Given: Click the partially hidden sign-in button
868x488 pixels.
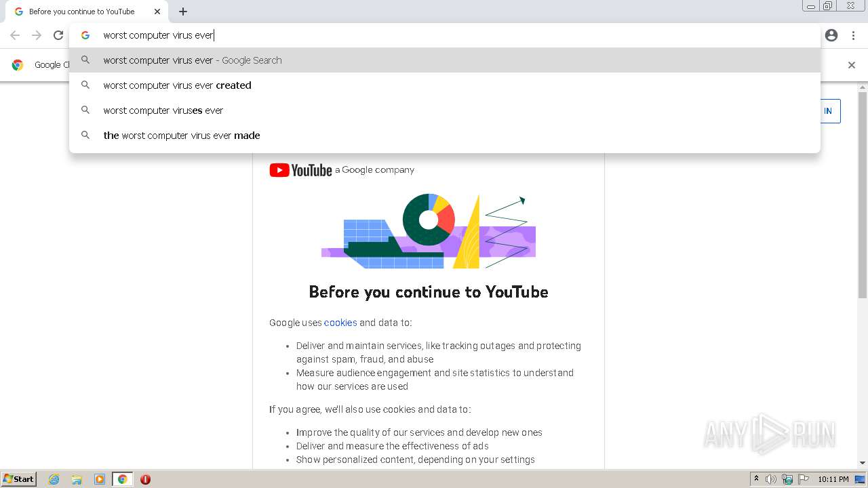Looking at the screenshot, I should pyautogui.click(x=830, y=111).
